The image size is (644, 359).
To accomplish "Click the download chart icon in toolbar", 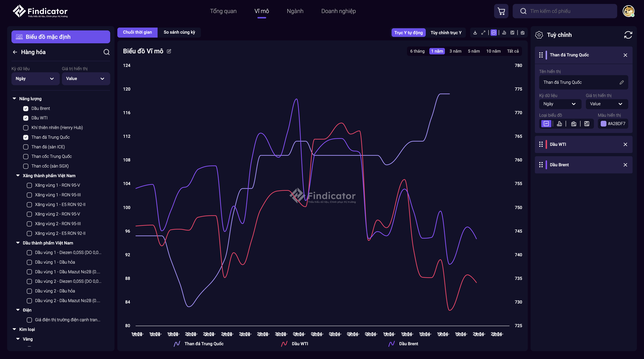I will click(475, 33).
